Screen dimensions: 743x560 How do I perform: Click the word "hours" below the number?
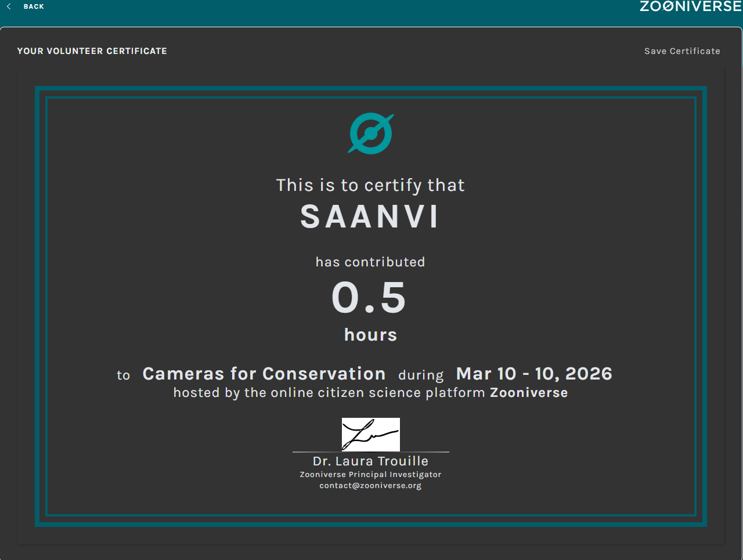[x=371, y=335]
